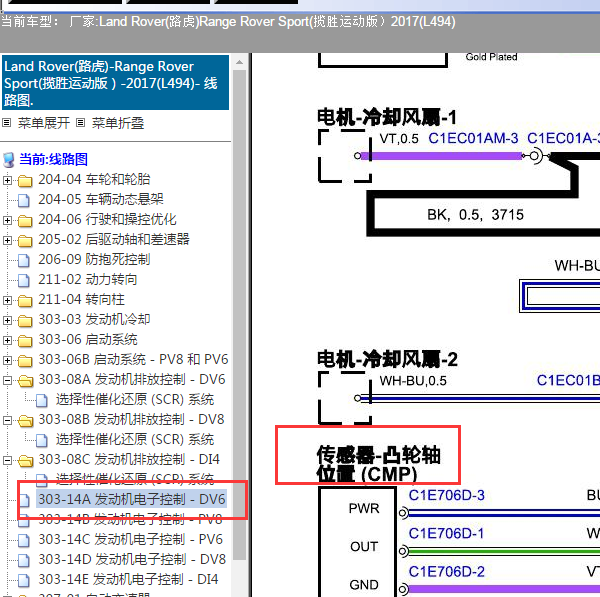Click the tree panel vertical scrollbar thumb

(x=240, y=314)
